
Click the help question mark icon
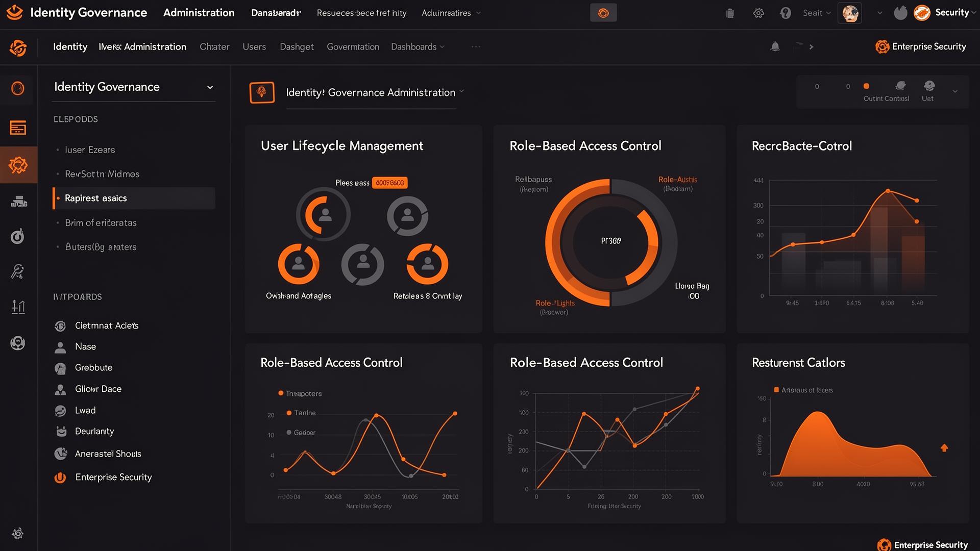(x=786, y=13)
